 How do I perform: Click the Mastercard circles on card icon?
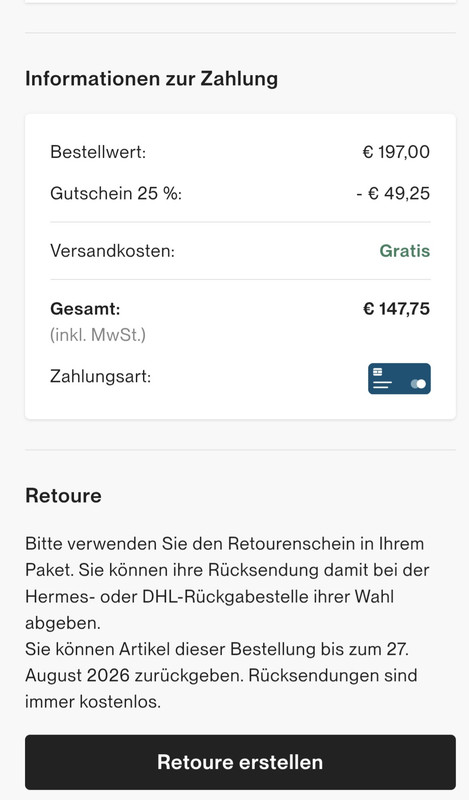[x=418, y=384]
